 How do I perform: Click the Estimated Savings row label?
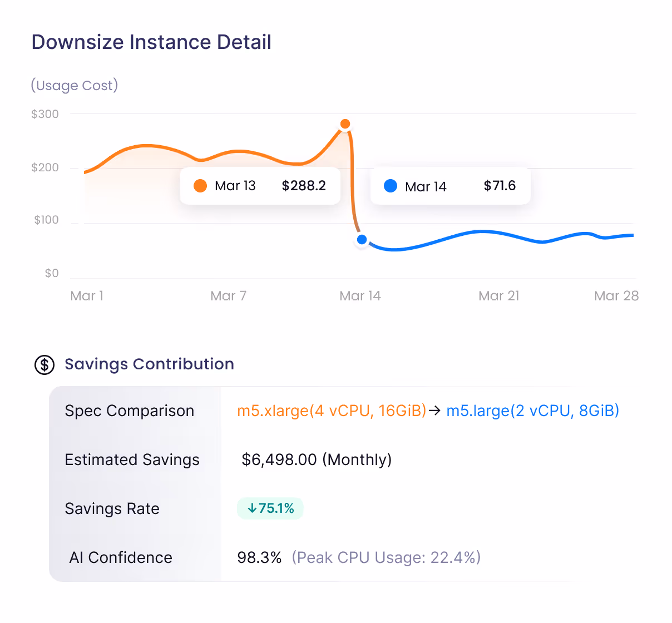click(x=132, y=459)
